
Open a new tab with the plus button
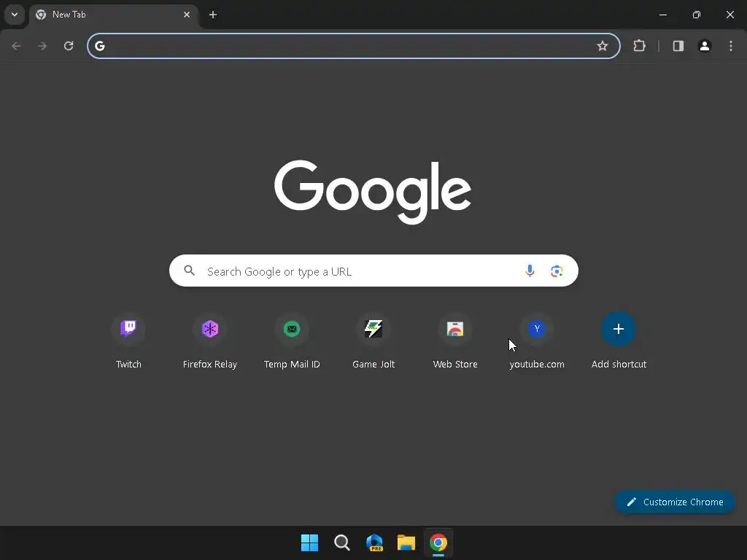click(x=213, y=15)
